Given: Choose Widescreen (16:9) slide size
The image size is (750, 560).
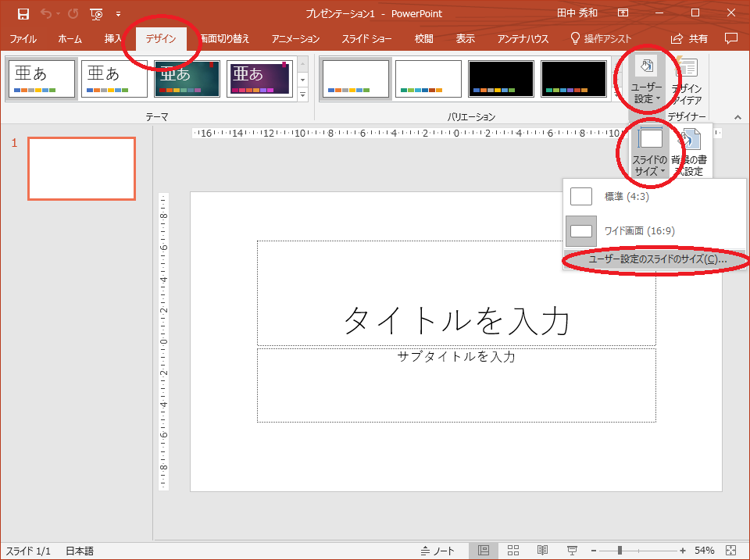Looking at the screenshot, I should (639, 231).
